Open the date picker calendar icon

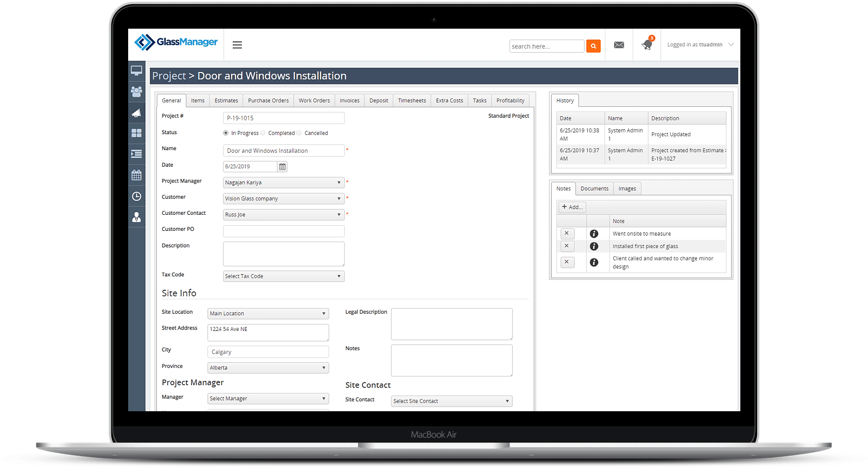282,167
